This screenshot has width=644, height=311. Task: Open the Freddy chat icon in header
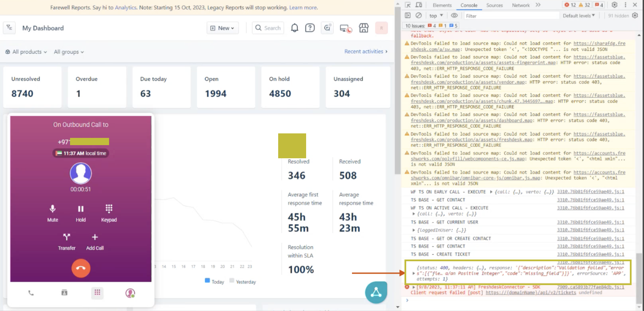(x=327, y=28)
